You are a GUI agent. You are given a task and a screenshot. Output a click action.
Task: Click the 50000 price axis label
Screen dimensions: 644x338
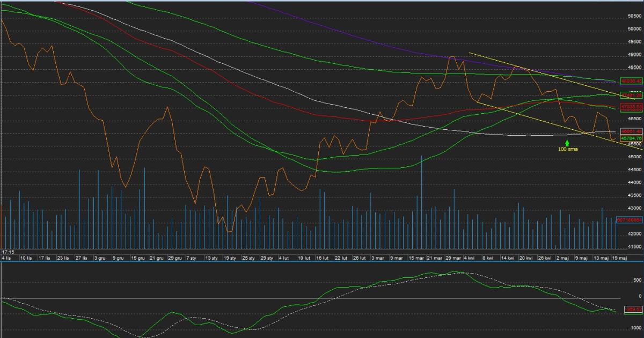pos(634,29)
